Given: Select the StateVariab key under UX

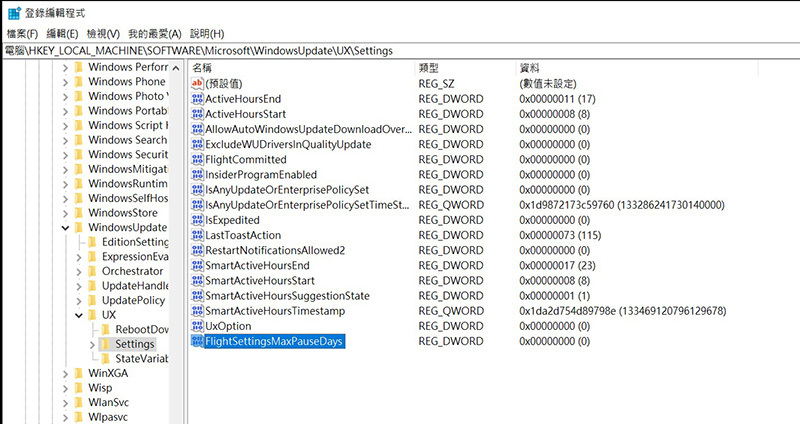Looking at the screenshot, I should (142, 358).
